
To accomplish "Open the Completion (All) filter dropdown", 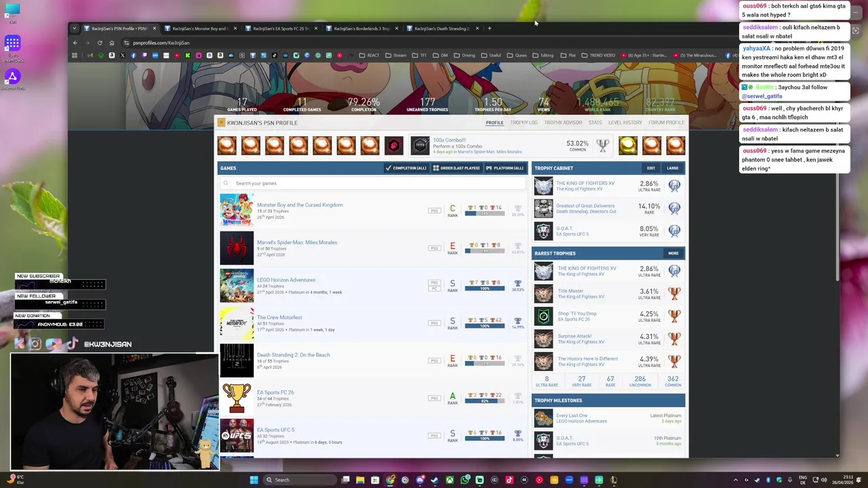I will coord(406,168).
